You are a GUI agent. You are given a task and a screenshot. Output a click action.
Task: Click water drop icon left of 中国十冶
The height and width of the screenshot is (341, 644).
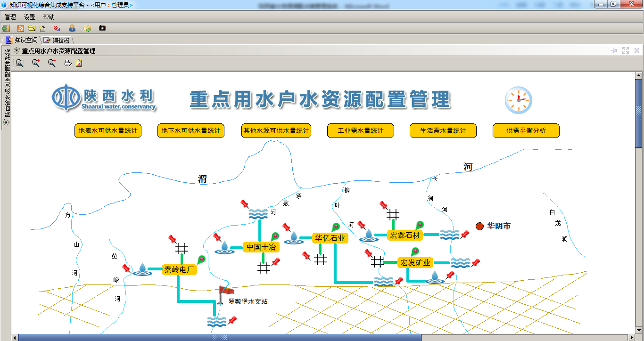click(225, 247)
